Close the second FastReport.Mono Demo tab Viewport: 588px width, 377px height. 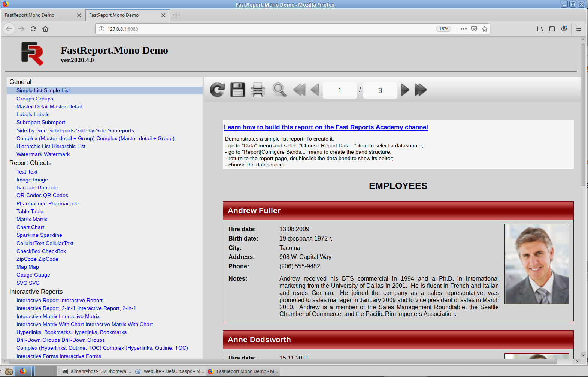[x=163, y=15]
